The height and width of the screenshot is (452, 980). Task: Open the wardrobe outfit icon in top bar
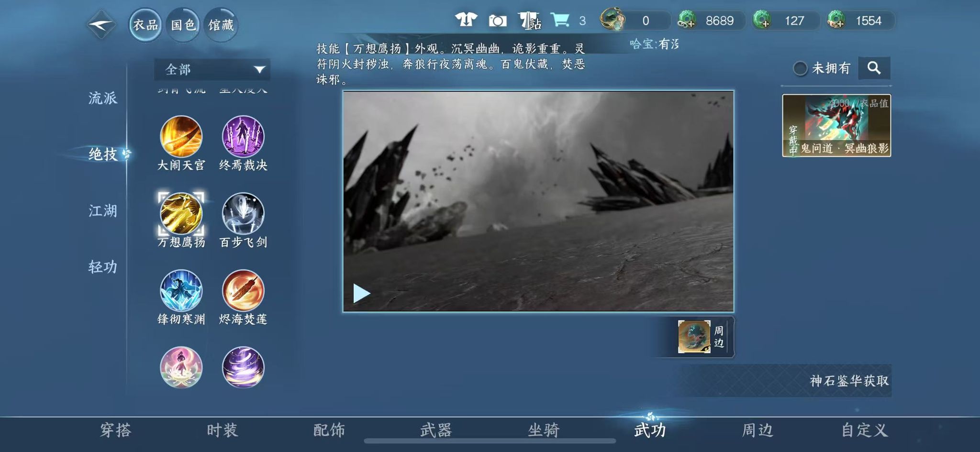pyautogui.click(x=466, y=19)
